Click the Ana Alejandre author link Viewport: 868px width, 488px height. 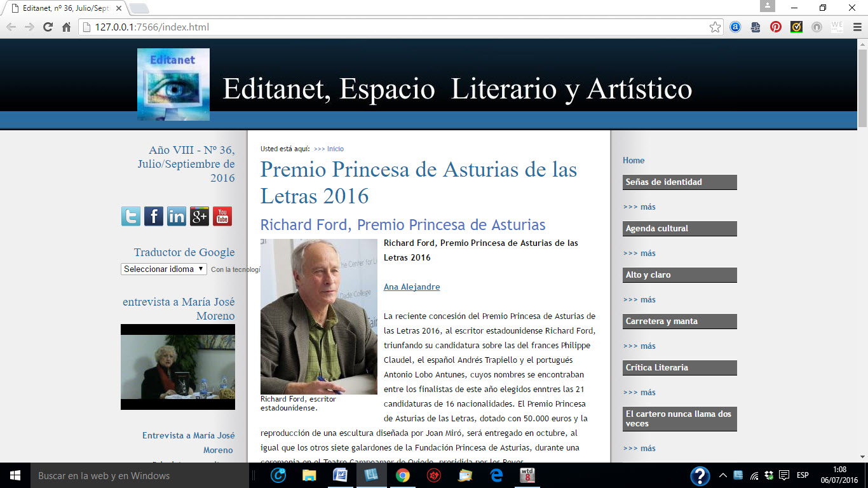[x=412, y=287]
